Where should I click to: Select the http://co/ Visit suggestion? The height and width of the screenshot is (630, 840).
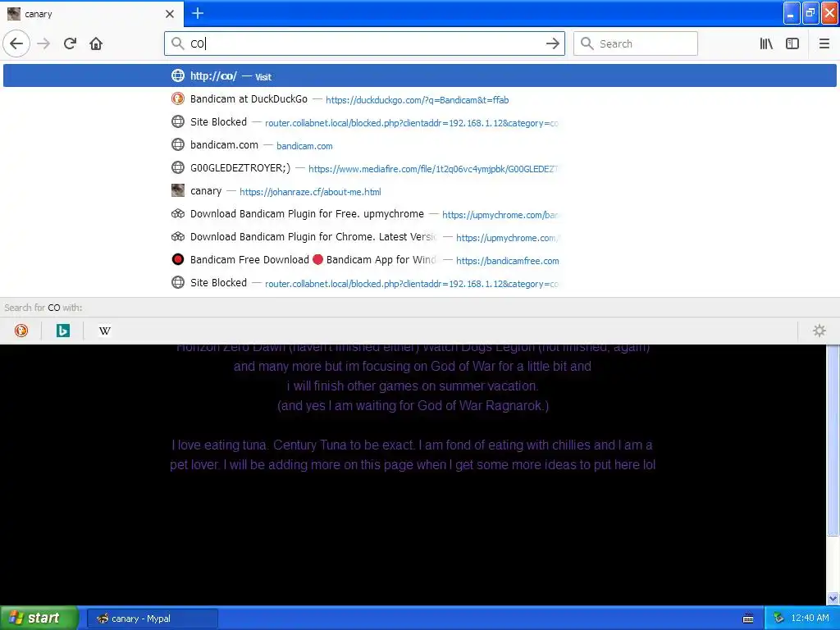420,75
